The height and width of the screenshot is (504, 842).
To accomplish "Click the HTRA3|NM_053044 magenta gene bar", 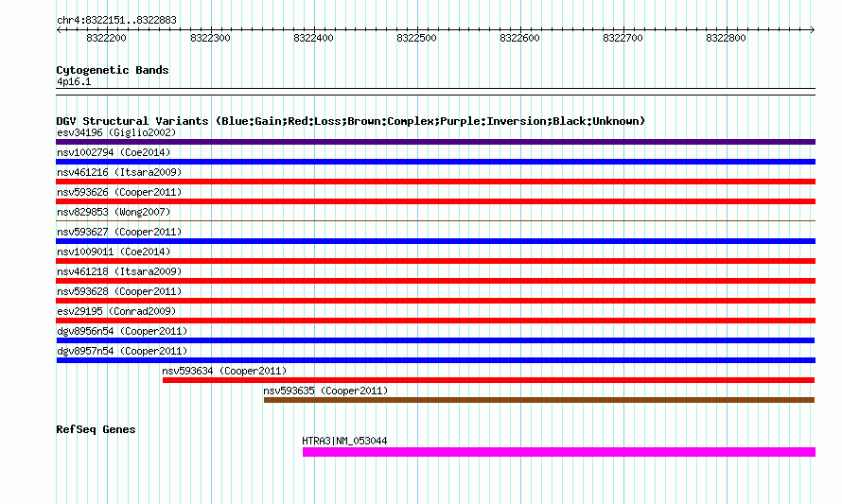I will pyautogui.click(x=559, y=452).
